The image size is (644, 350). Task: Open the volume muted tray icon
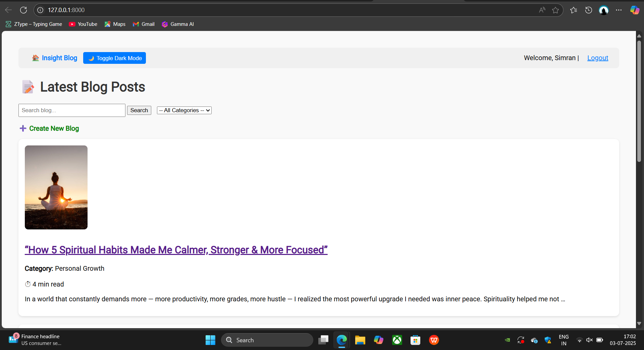589,340
